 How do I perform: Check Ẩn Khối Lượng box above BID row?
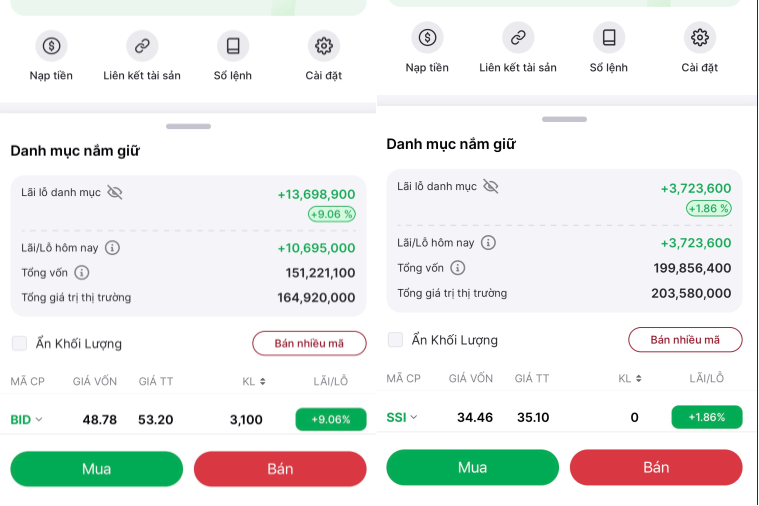tap(20, 343)
